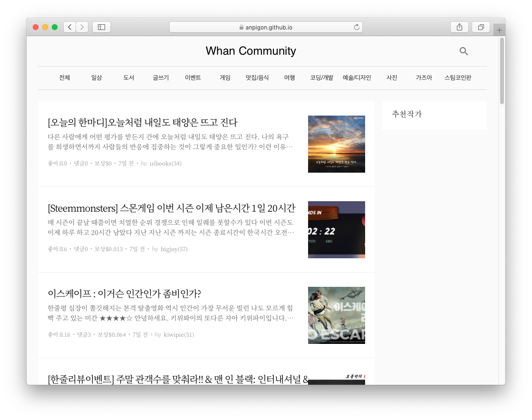Viewport: 532px width, 420px height.
Task: Go back with Safari's back arrow
Action: pos(69,27)
